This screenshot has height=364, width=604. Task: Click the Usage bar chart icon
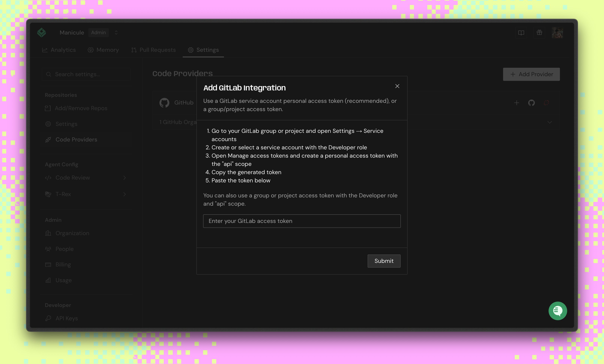tap(48, 280)
